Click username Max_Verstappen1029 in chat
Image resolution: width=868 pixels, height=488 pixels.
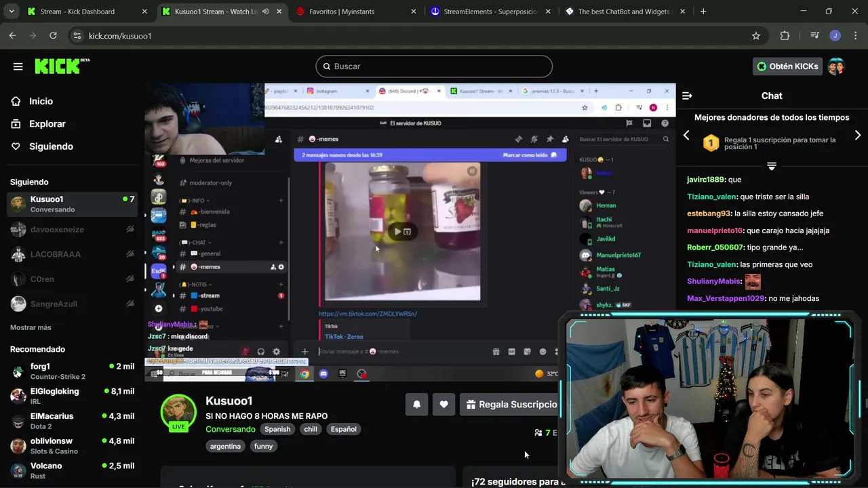726,298
